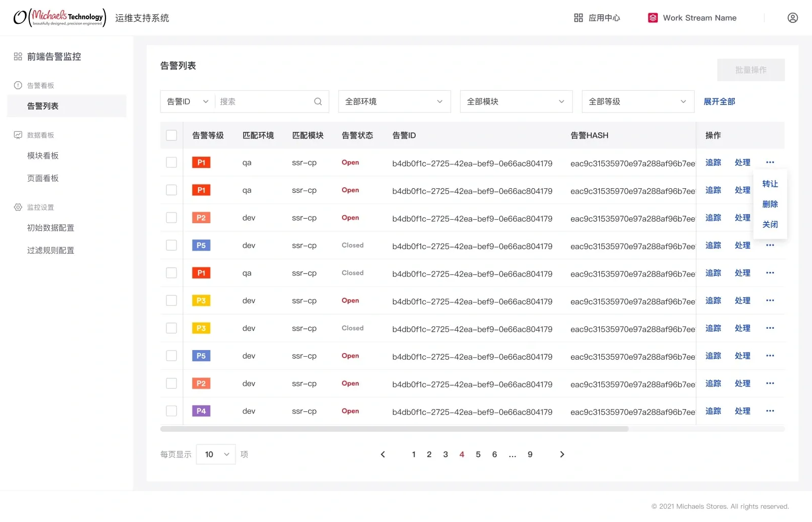Click the 前端告警监控 grid icon

click(x=18, y=56)
